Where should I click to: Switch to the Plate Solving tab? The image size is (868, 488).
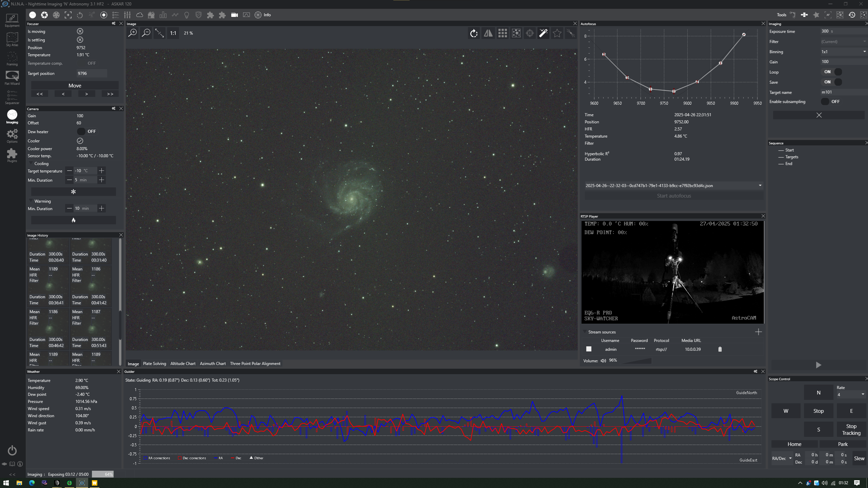tap(154, 364)
